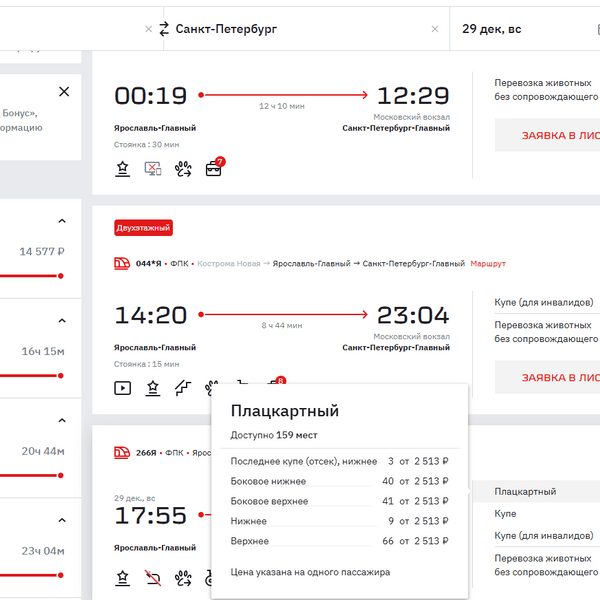Image resolution: width=600 pixels, height=600 pixels.
Task: Click star icon on 17:55 train
Action: [122, 578]
